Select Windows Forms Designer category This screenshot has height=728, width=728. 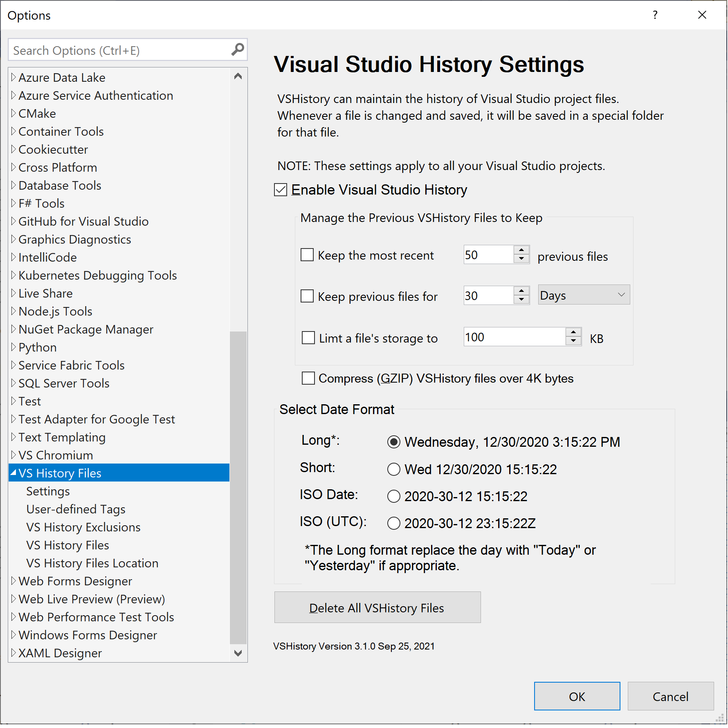(x=88, y=635)
